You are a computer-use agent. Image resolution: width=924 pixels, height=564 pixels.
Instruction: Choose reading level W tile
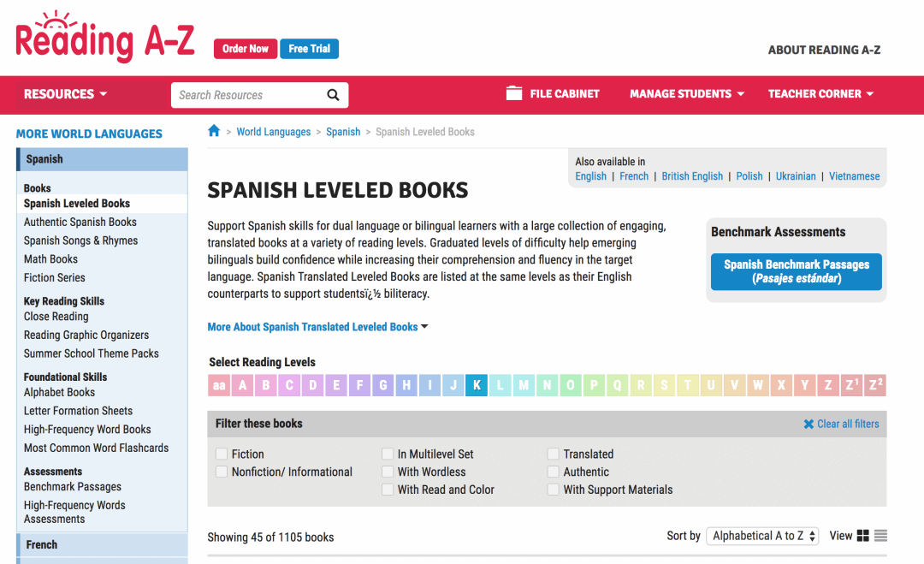[x=758, y=385]
